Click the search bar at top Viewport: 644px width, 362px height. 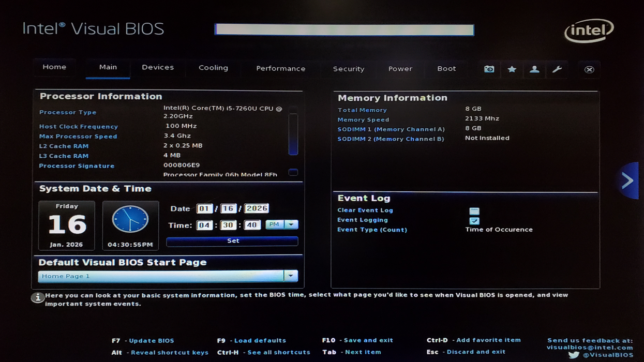point(345,30)
